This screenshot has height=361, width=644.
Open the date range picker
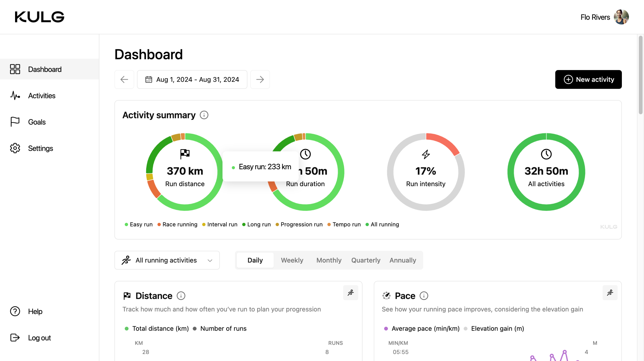tap(192, 79)
